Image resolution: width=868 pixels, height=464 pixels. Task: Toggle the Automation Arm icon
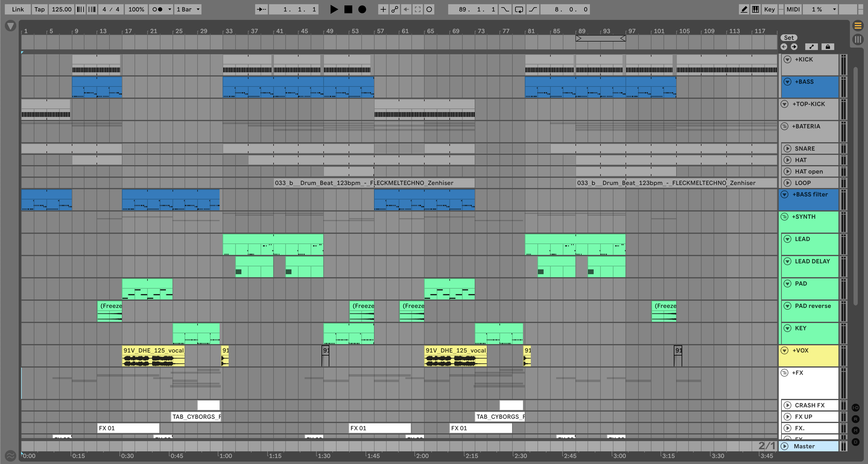click(x=394, y=9)
